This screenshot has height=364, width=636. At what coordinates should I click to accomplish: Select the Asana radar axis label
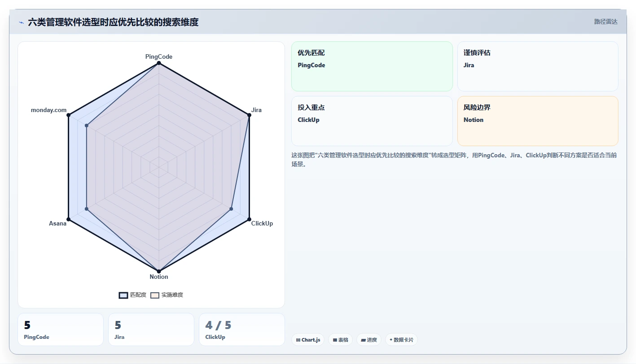[x=57, y=223]
